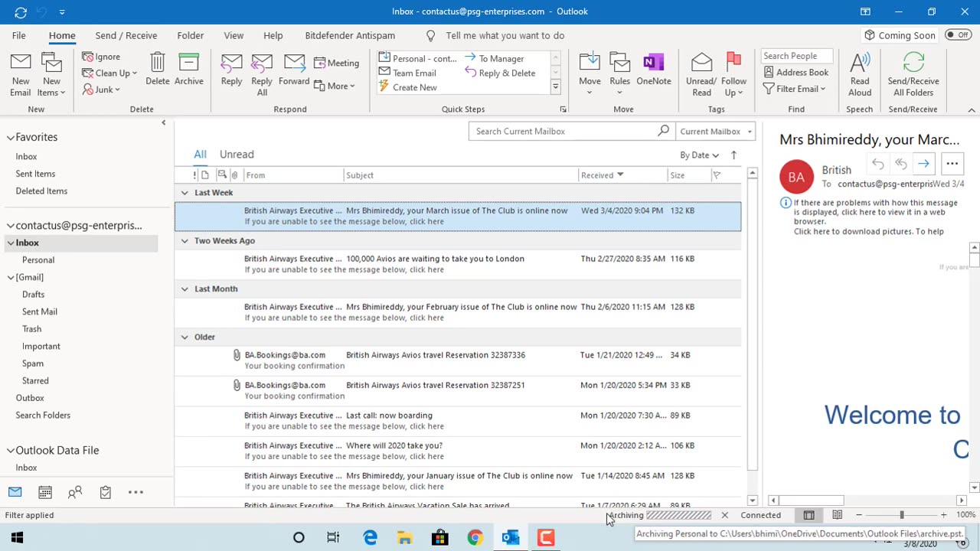Image resolution: width=980 pixels, height=551 pixels.
Task: Open the Filter Email dropdown
Action: point(795,89)
